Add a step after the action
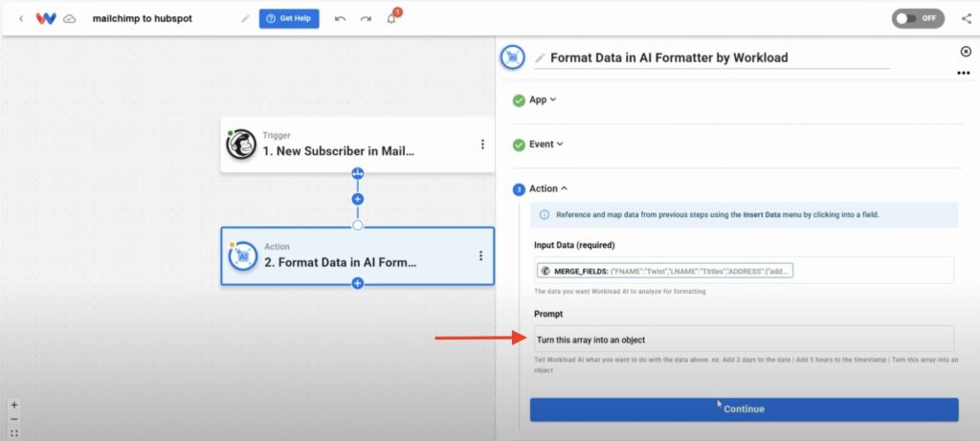Screen dimensions: 980x441 click(x=358, y=283)
